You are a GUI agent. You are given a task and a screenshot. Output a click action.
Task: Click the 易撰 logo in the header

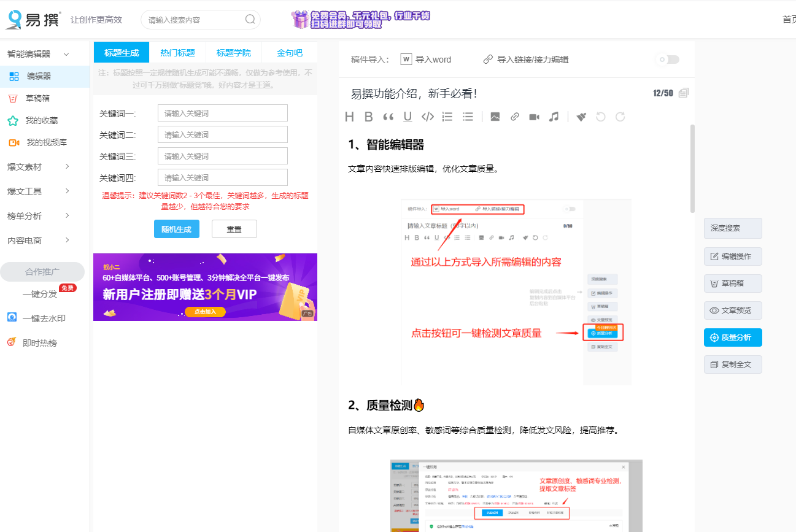coord(33,19)
